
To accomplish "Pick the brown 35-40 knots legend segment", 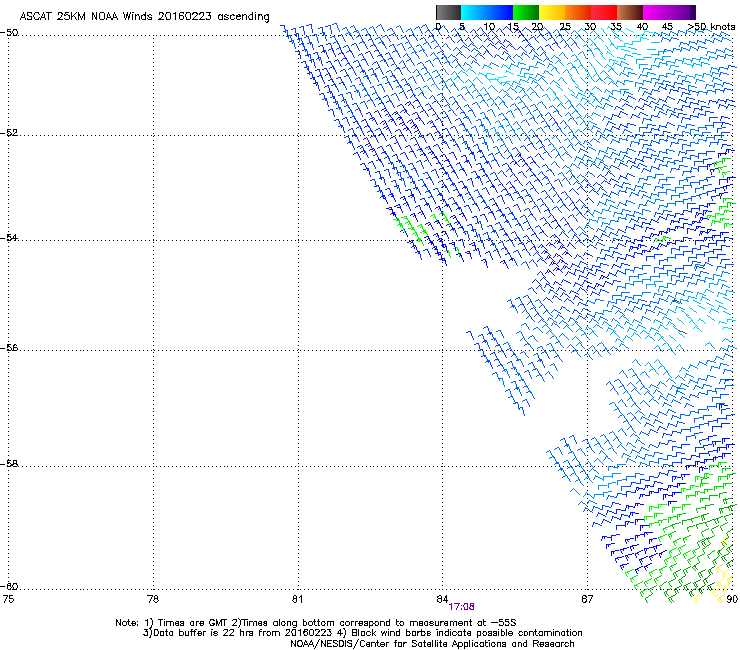I will pos(630,12).
